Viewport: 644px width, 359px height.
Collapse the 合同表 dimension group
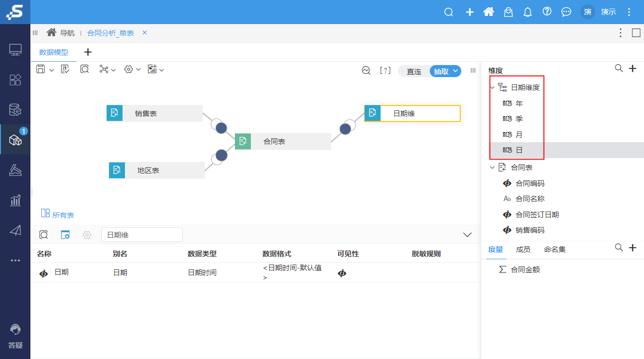[493, 167]
